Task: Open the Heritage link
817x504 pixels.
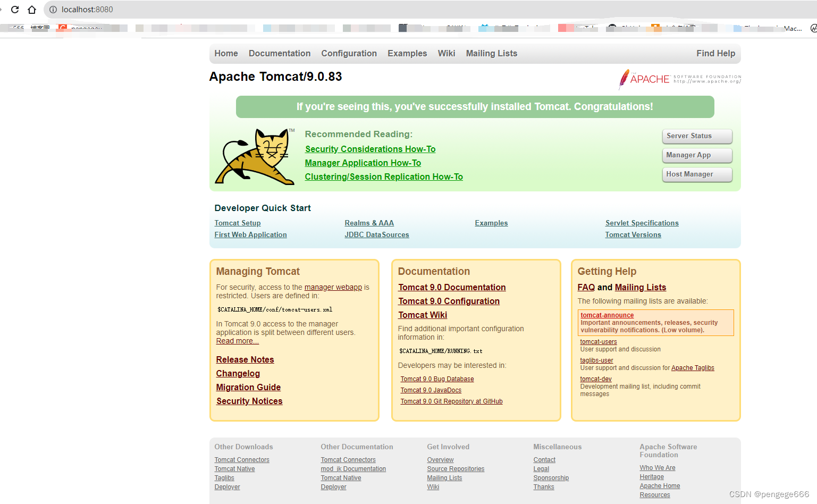Action: pos(652,477)
